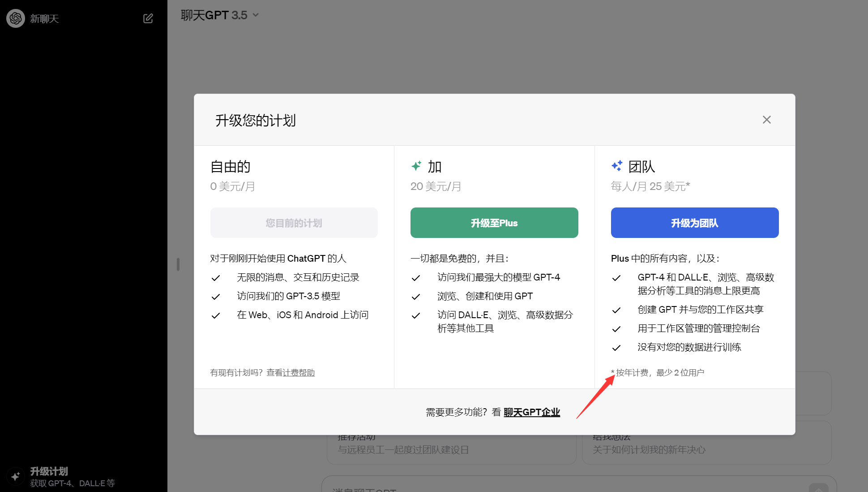Click the text Plus 中的所有内容，以及:
This screenshot has height=492, width=868.
click(665, 259)
